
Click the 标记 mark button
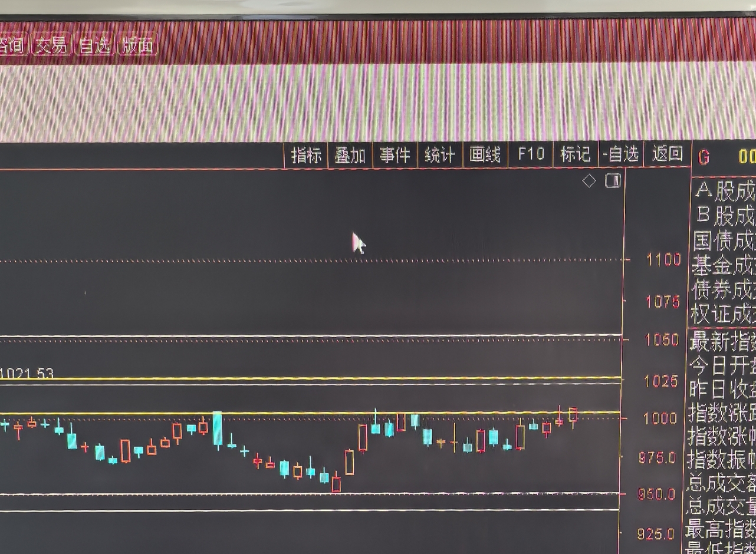point(576,154)
